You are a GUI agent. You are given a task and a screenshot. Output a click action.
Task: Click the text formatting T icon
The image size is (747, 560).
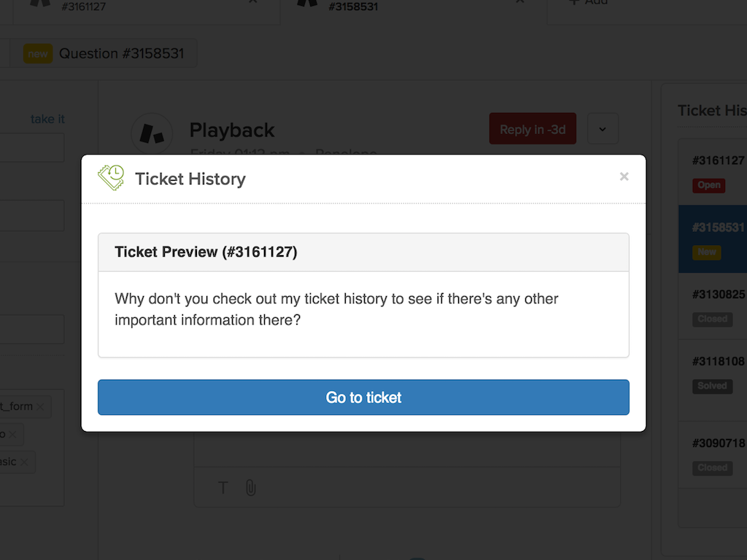(x=222, y=487)
